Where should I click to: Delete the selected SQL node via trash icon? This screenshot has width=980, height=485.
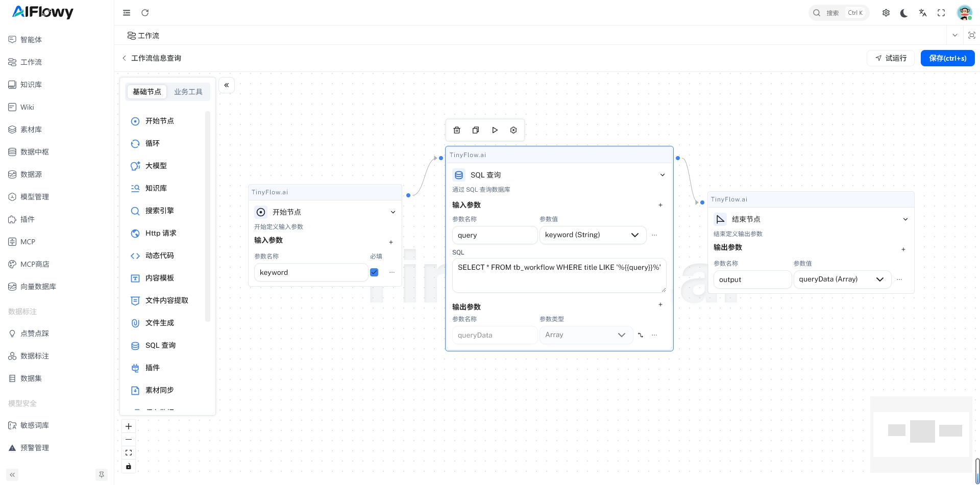pyautogui.click(x=457, y=130)
